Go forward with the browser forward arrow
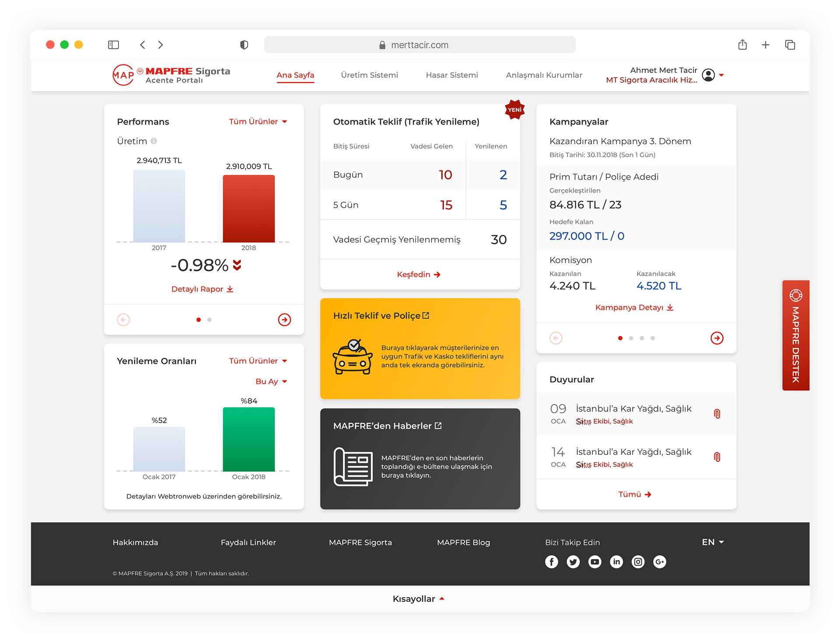The width and height of the screenshot is (840, 642). (x=161, y=45)
